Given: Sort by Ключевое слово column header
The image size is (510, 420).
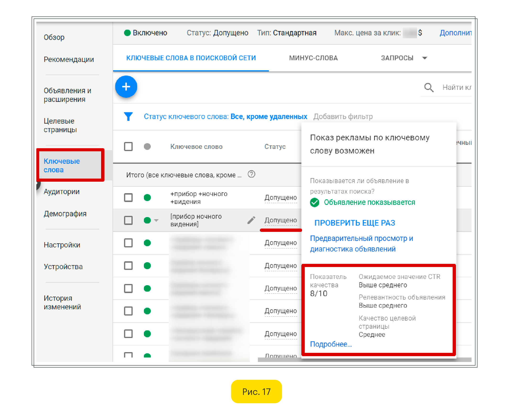Looking at the screenshot, I should click(x=196, y=146).
